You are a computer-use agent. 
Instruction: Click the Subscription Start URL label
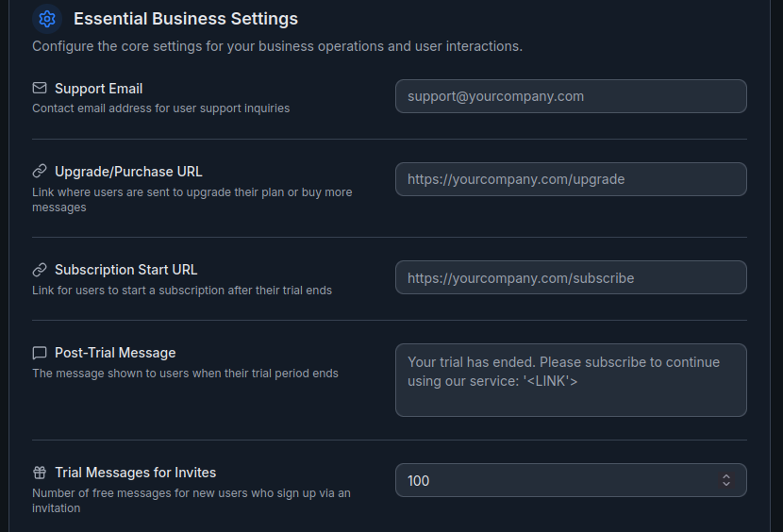[x=125, y=270]
